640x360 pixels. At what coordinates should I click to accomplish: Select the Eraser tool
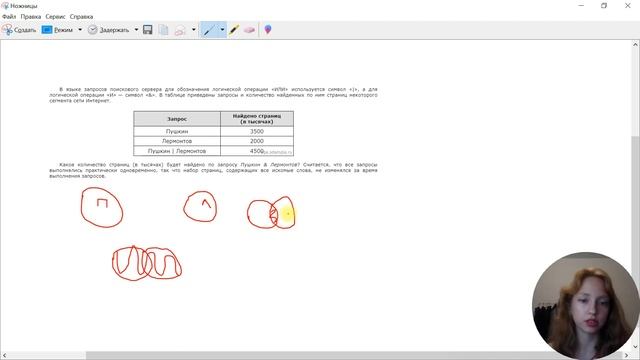(249, 30)
